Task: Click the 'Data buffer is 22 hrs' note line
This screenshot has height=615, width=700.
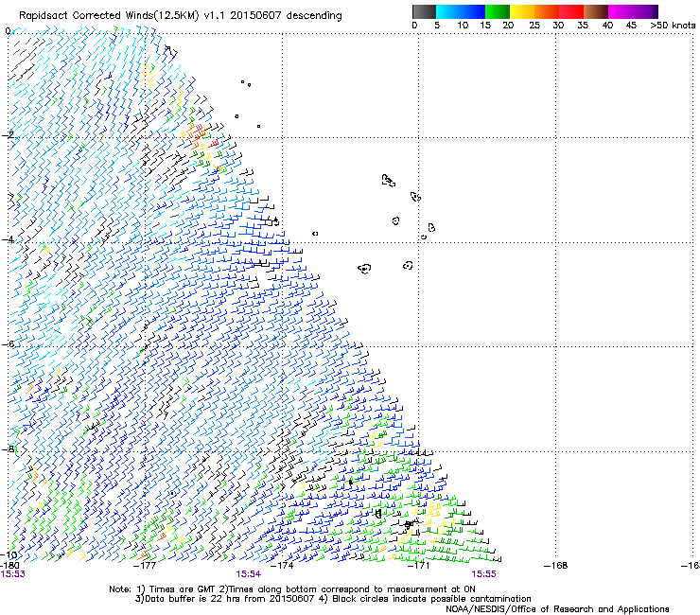Action: point(333,599)
